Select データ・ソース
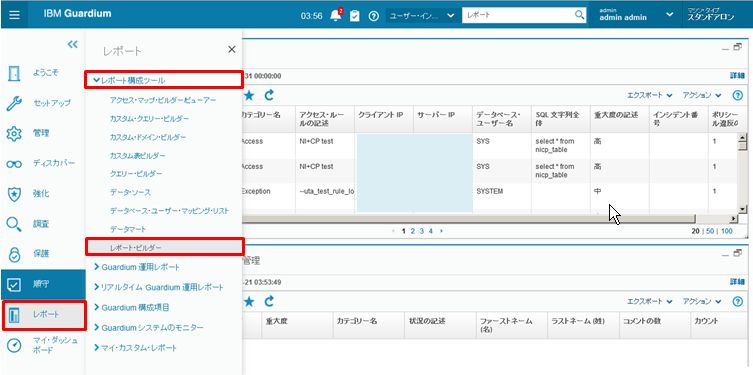Viewport: 753px width, 375px height. click(130, 192)
